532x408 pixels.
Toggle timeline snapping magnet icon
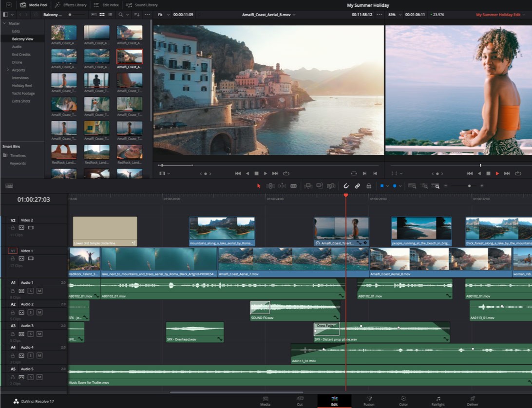(x=346, y=186)
